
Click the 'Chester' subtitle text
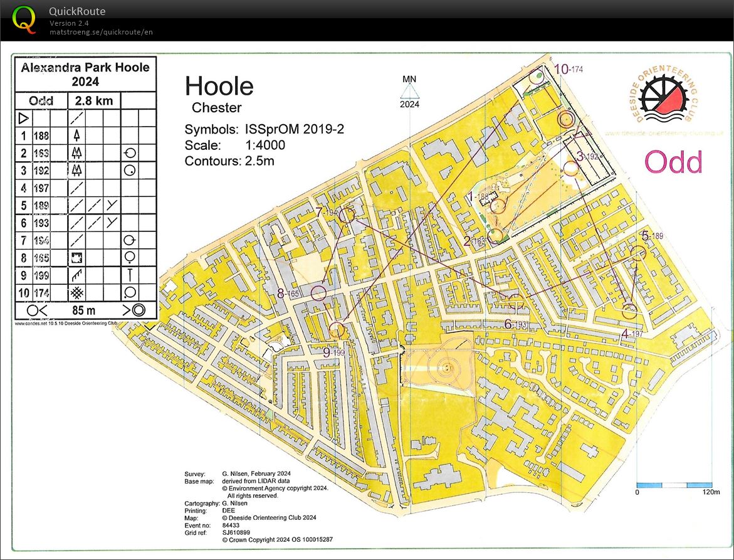point(217,108)
